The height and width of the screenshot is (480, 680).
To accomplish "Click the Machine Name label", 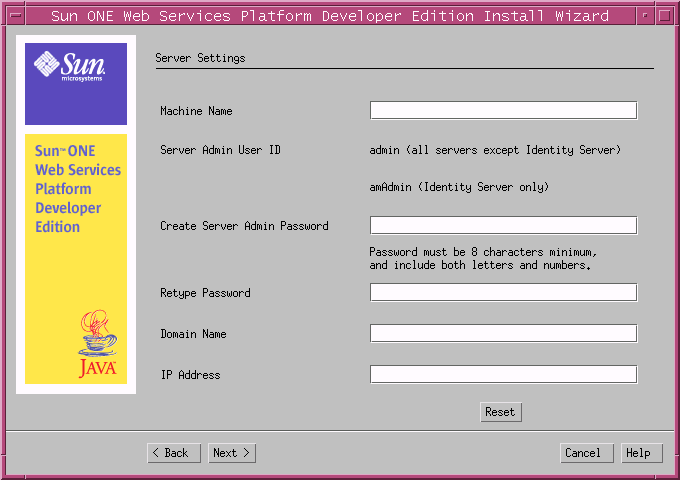I will (196, 111).
